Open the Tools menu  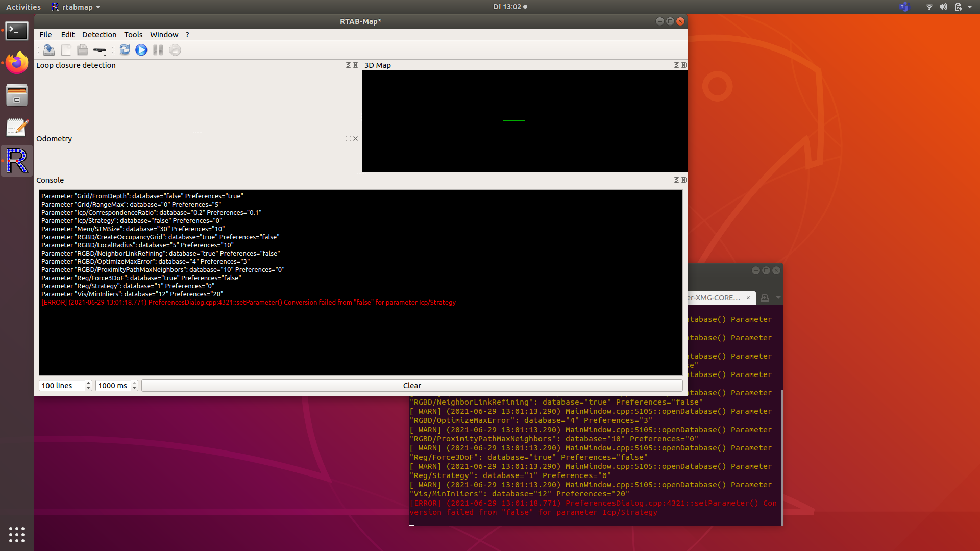(x=133, y=35)
